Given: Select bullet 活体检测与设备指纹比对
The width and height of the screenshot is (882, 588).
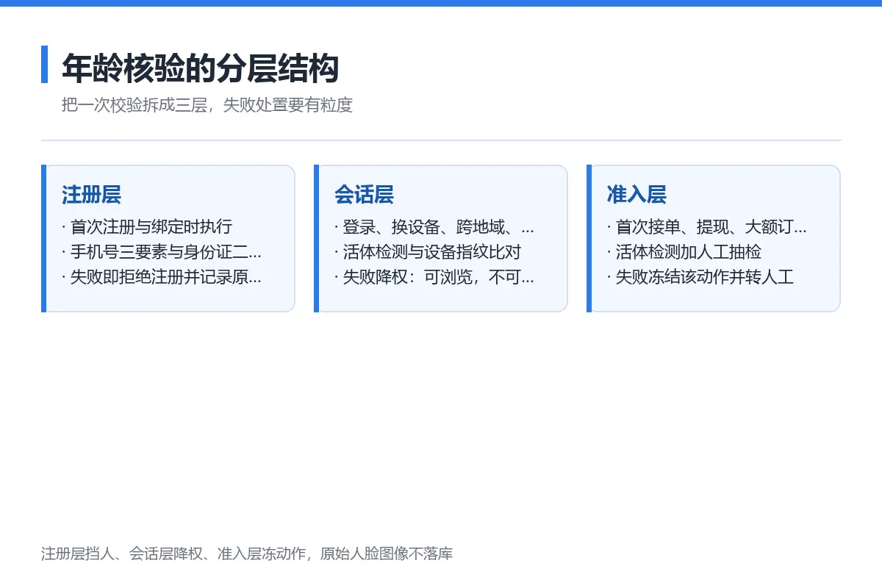Looking at the screenshot, I should pyautogui.click(x=428, y=252).
